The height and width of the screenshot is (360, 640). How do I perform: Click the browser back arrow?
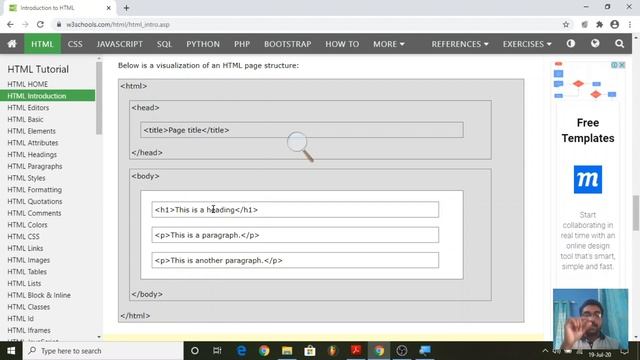tap(10, 24)
